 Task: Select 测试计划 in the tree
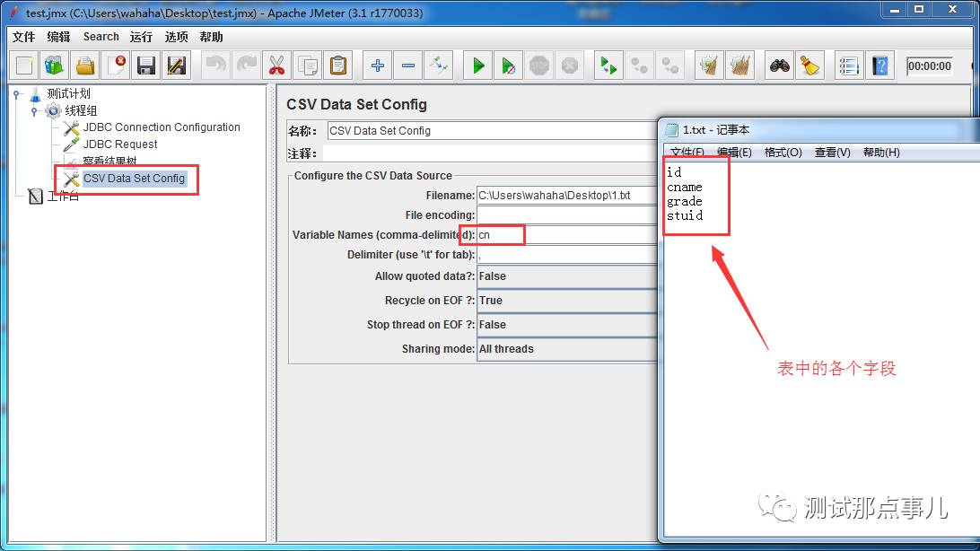pyautogui.click(x=69, y=93)
